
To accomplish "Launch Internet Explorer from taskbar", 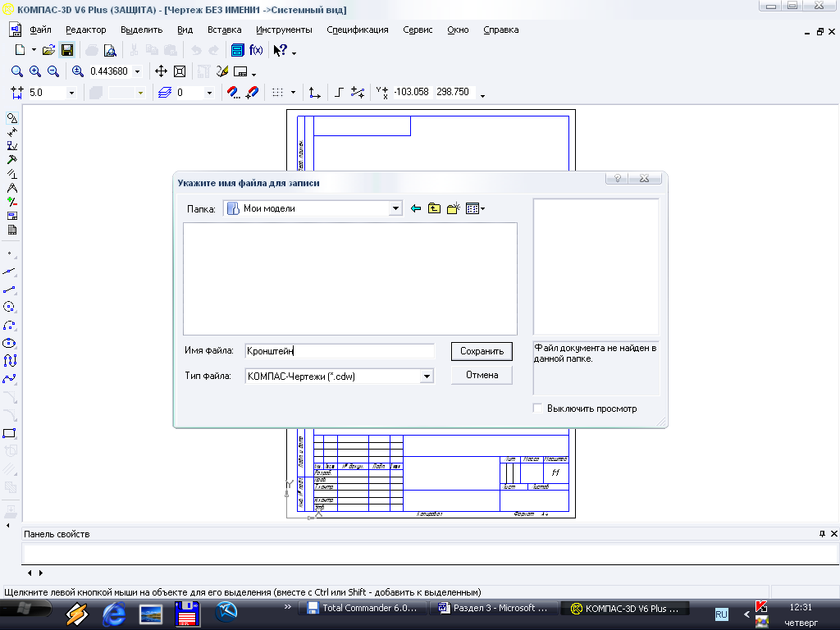I will [113, 614].
